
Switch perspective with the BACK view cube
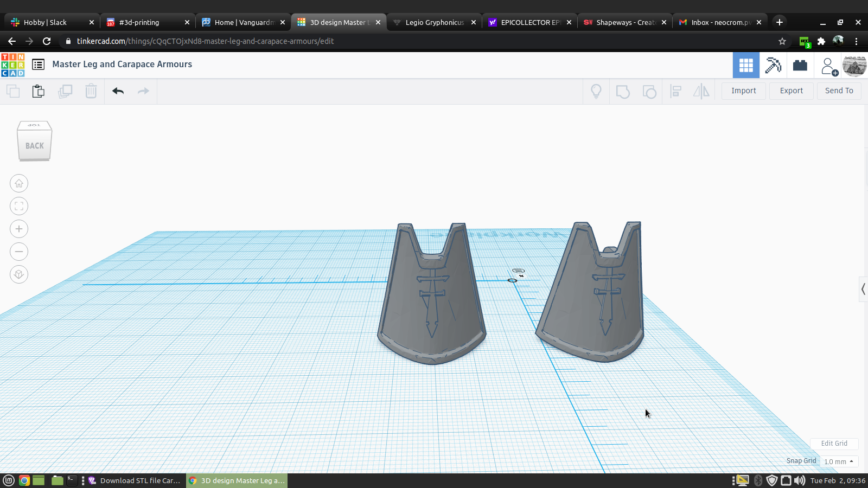point(34,145)
